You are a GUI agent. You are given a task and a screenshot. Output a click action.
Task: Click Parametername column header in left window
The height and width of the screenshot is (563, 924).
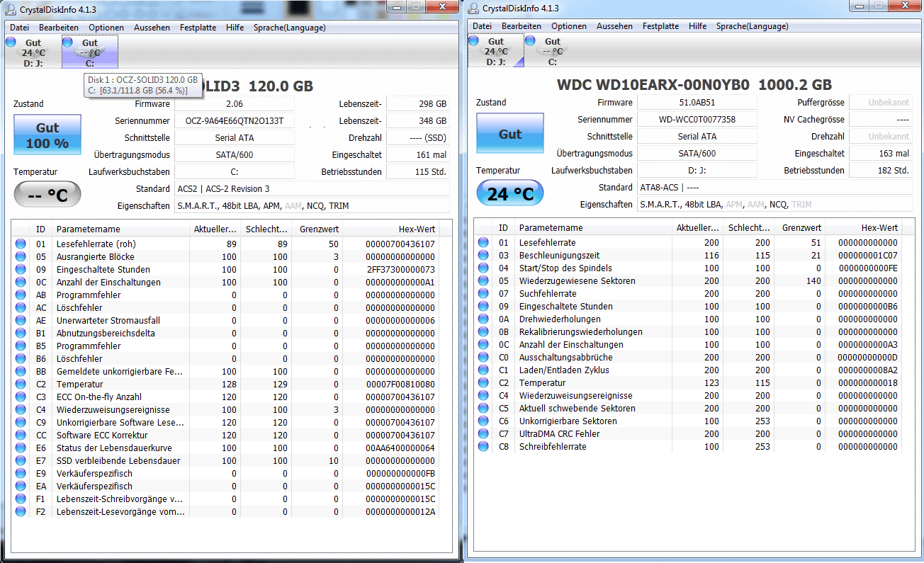click(120, 229)
